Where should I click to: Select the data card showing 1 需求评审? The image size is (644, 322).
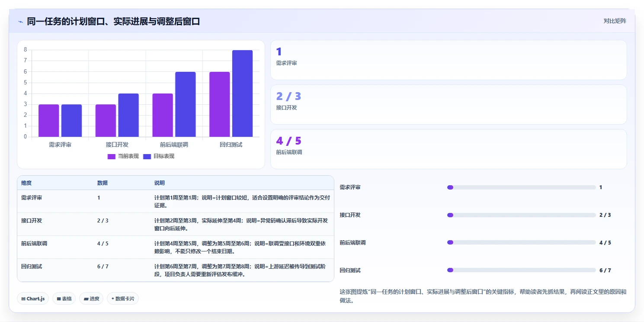tap(449, 60)
